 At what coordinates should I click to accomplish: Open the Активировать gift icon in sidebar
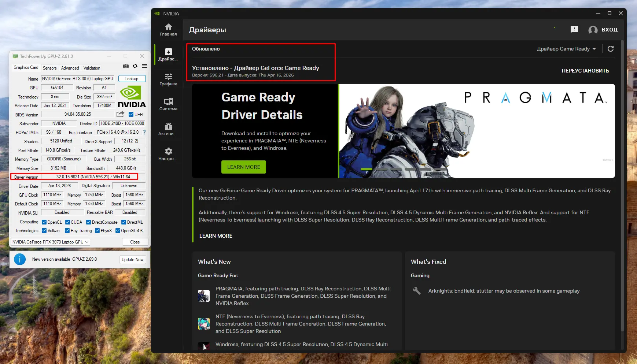click(168, 126)
